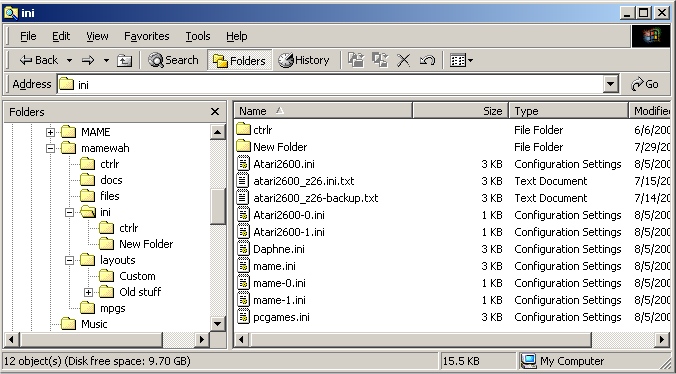Expand the Old stuff folder node
The image size is (676, 374).
point(88,293)
